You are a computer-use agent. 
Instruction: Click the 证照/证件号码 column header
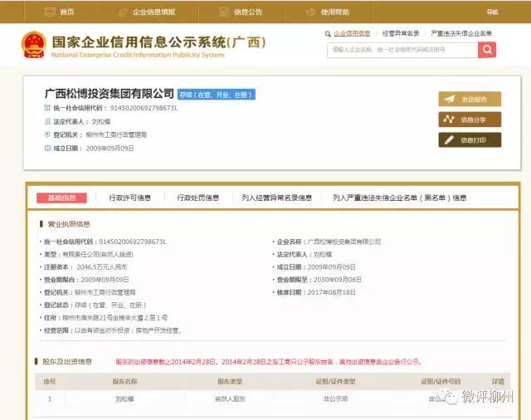coord(441,381)
